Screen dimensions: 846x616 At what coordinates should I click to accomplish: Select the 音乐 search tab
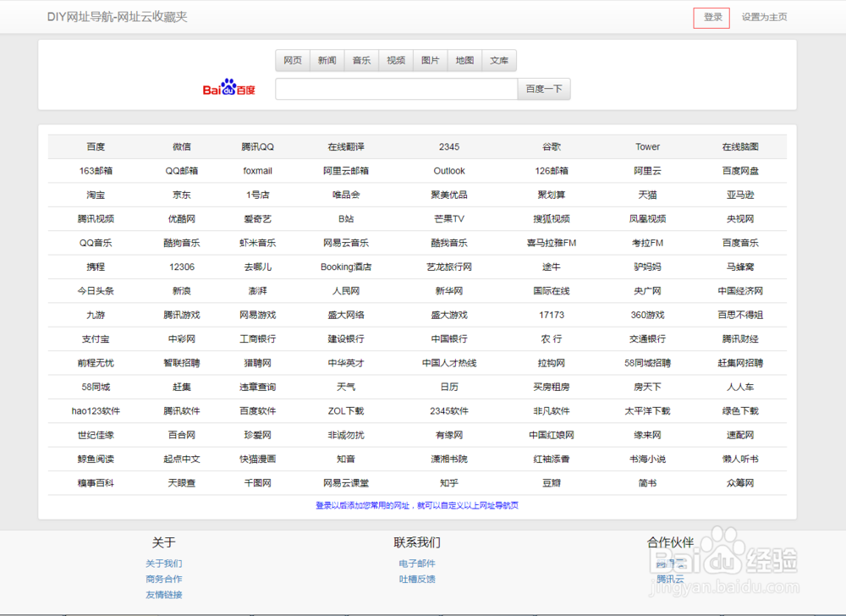coord(361,60)
